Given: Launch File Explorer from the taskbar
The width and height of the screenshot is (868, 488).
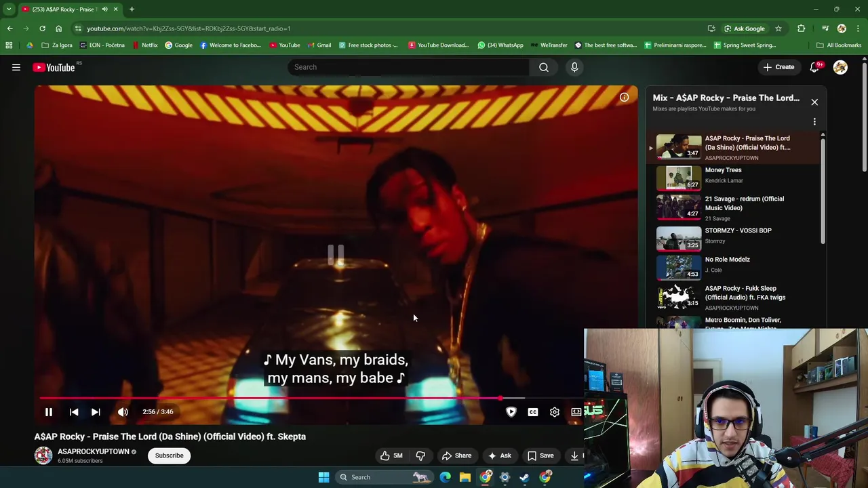Looking at the screenshot, I should point(465,477).
